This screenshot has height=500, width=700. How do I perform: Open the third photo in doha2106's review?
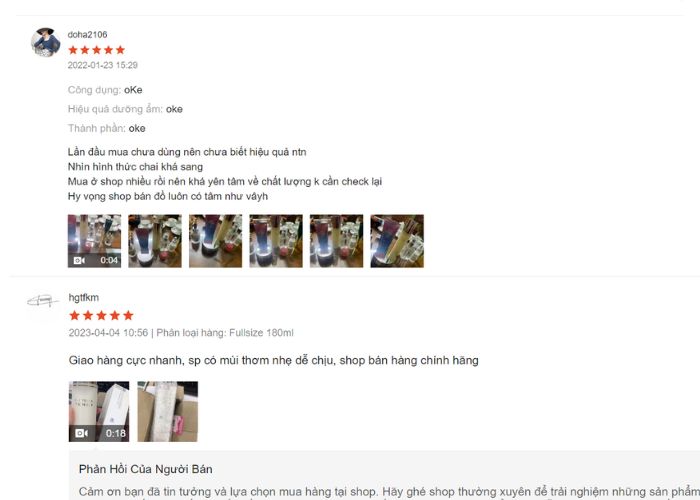click(x=216, y=241)
